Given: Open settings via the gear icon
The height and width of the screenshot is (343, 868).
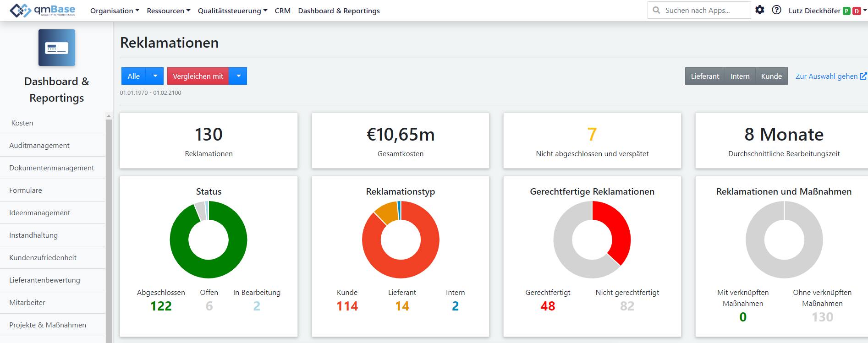Looking at the screenshot, I should [760, 10].
